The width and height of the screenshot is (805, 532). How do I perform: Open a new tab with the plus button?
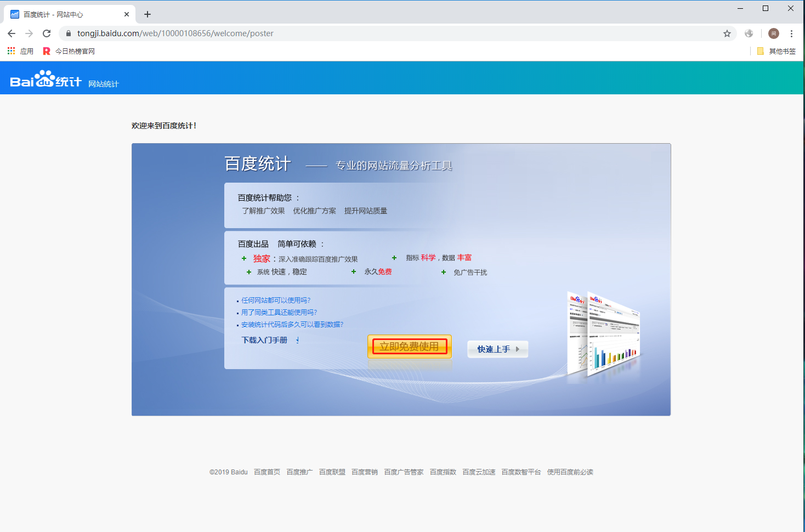tap(148, 14)
